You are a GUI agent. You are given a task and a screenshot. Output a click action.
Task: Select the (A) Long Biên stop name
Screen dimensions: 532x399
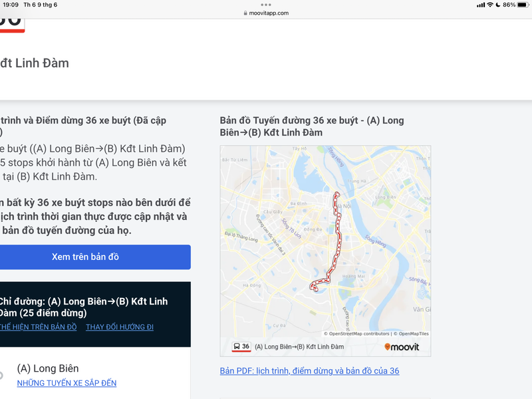pyautogui.click(x=48, y=368)
